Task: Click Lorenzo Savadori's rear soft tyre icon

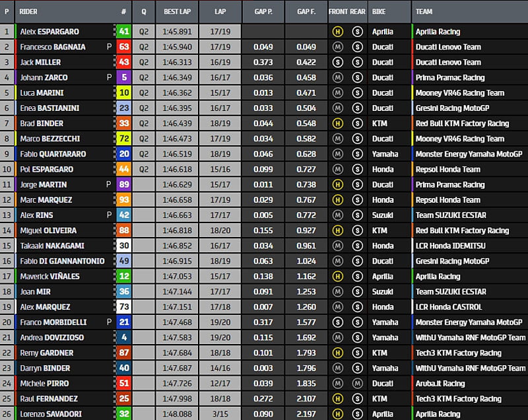Action: tap(358, 414)
